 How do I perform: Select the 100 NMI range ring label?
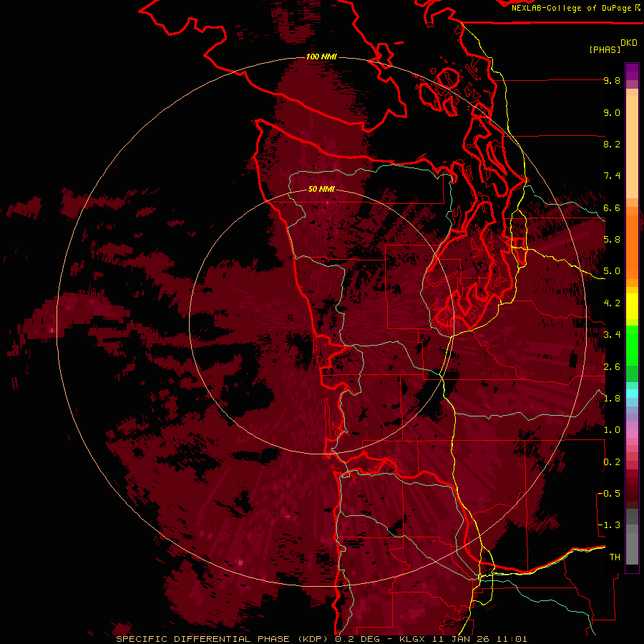(321, 57)
